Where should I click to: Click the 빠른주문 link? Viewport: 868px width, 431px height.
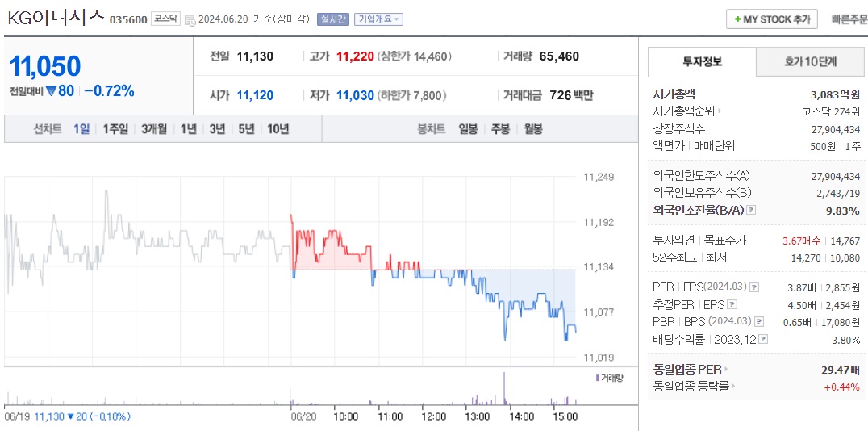tap(849, 19)
